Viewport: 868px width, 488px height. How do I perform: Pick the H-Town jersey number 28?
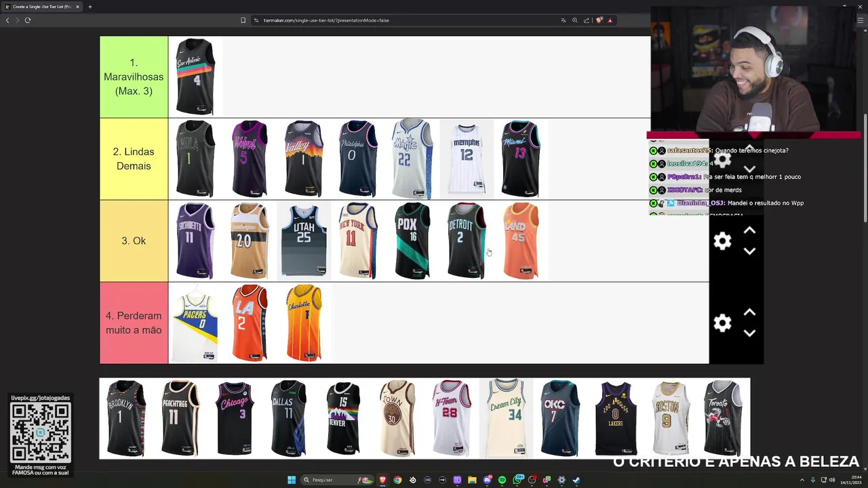(452, 418)
